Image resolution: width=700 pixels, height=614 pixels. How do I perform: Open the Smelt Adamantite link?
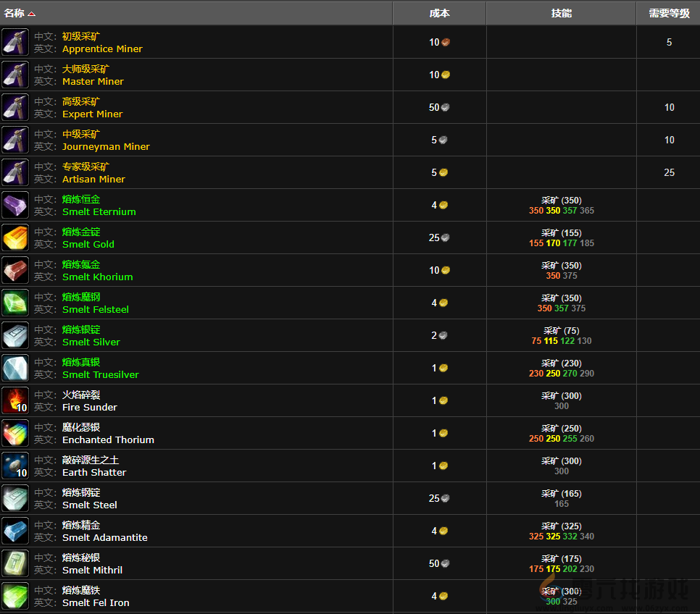(104, 538)
